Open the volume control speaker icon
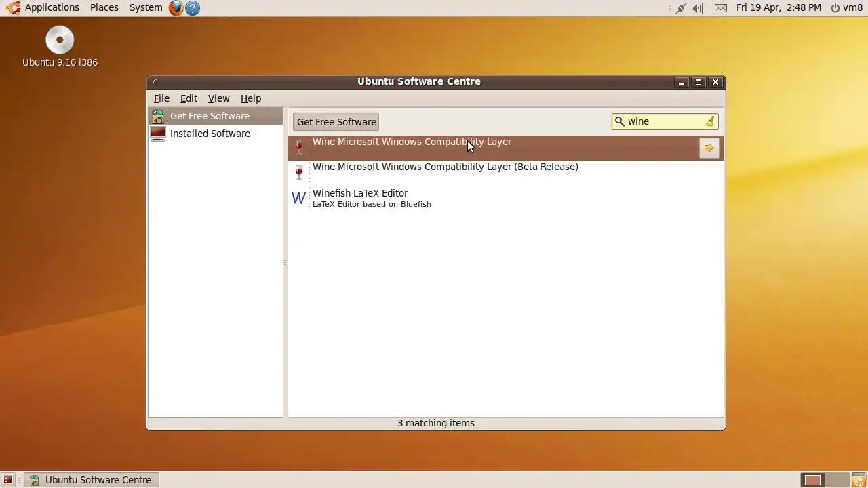Viewport: 868px width, 488px height. tap(698, 8)
